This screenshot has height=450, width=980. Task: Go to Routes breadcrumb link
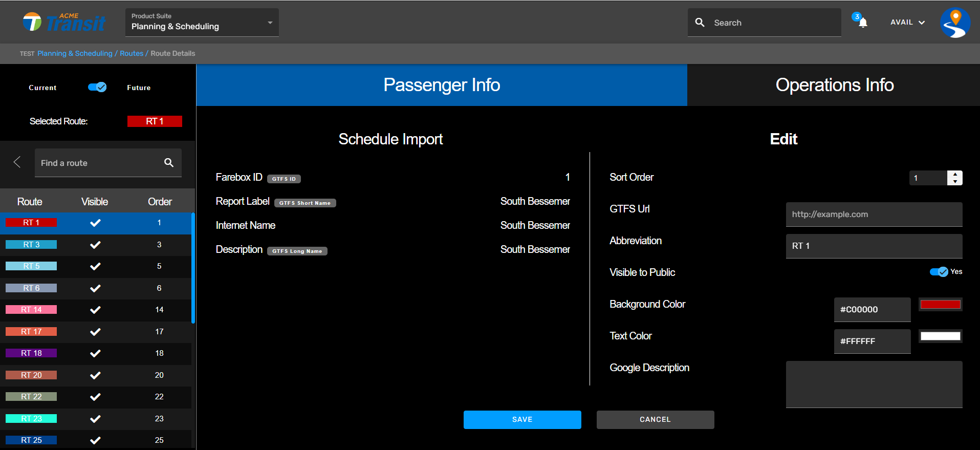tap(132, 53)
